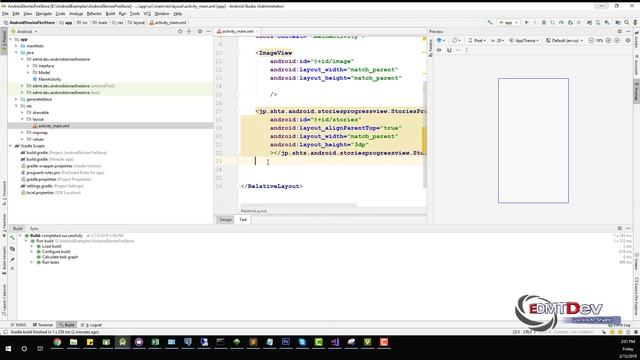Open the VCS menu
Image resolution: width=640 pixels, height=360 pixels.
coord(147,14)
